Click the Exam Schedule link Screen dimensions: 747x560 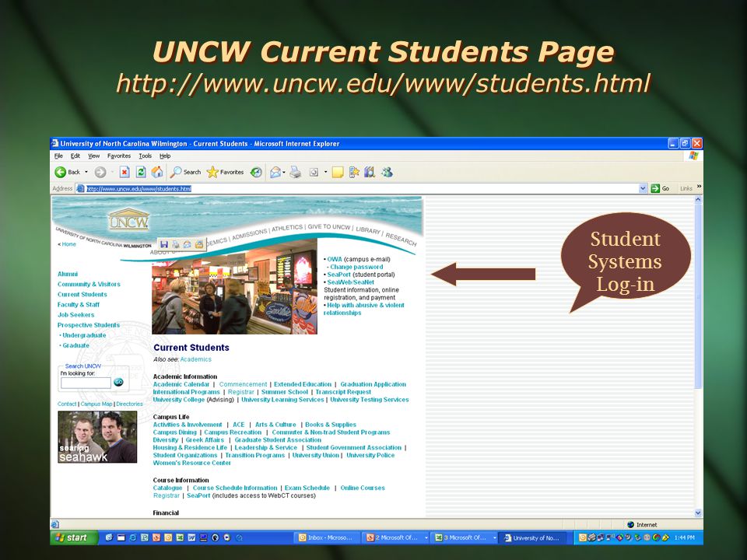tap(307, 488)
